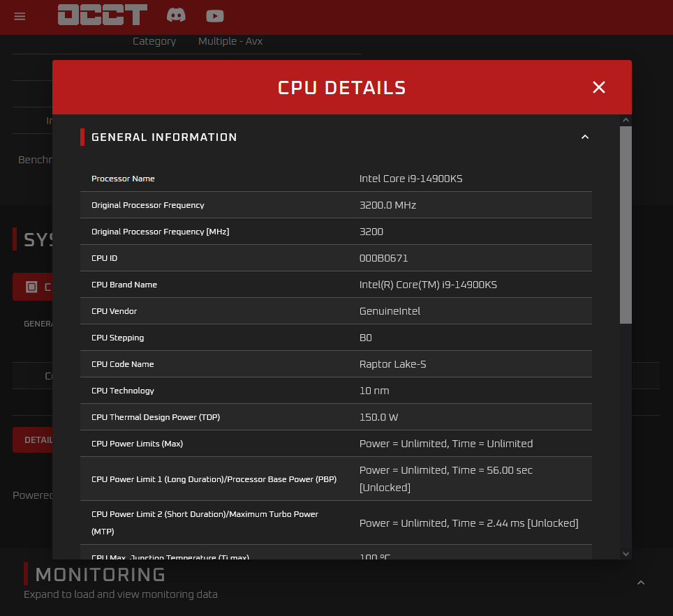Click the CPU Stepping label

pyautogui.click(x=117, y=338)
